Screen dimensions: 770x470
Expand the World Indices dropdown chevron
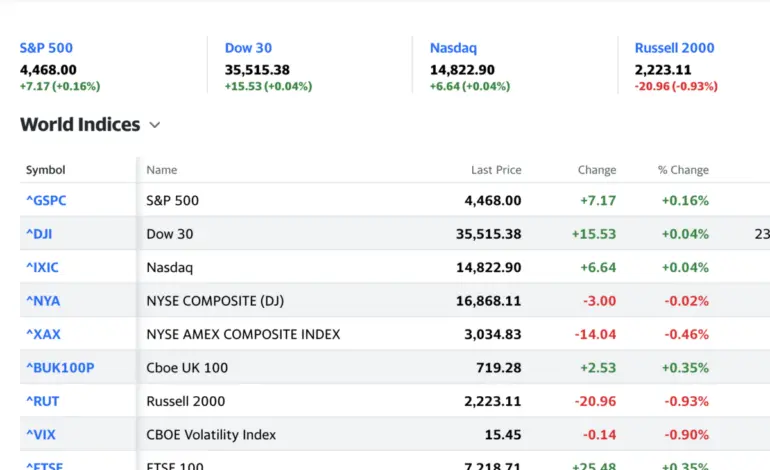click(x=155, y=125)
